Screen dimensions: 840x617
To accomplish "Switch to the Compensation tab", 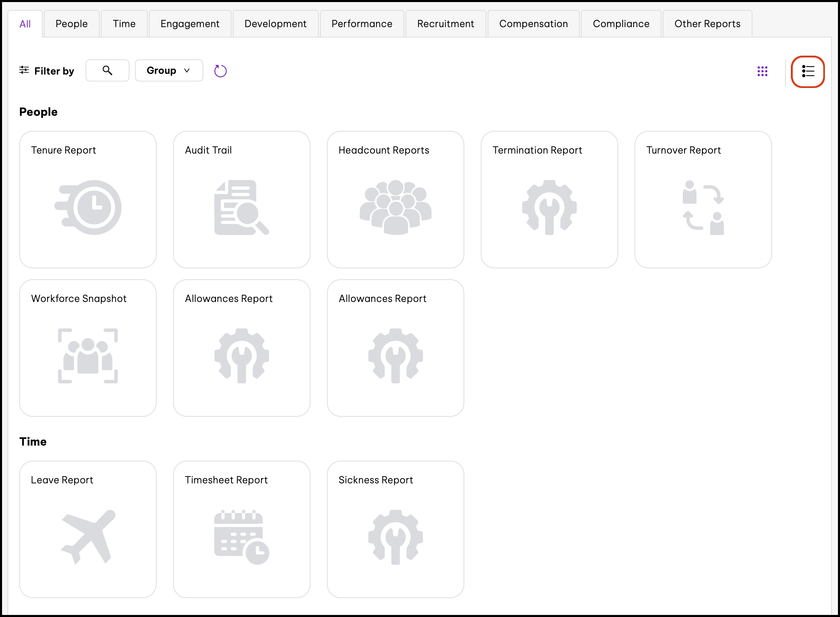I will 533,24.
